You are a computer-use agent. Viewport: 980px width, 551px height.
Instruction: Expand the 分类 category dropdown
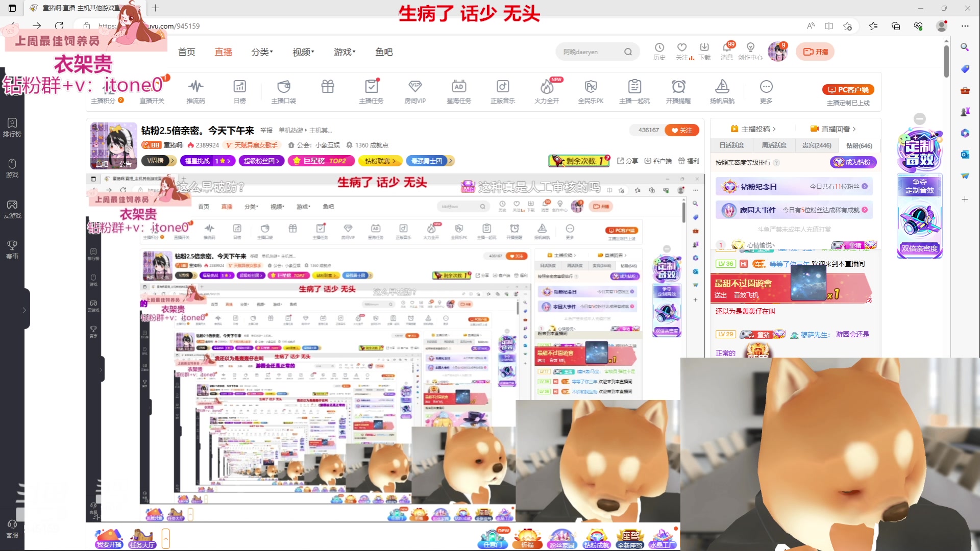261,52
